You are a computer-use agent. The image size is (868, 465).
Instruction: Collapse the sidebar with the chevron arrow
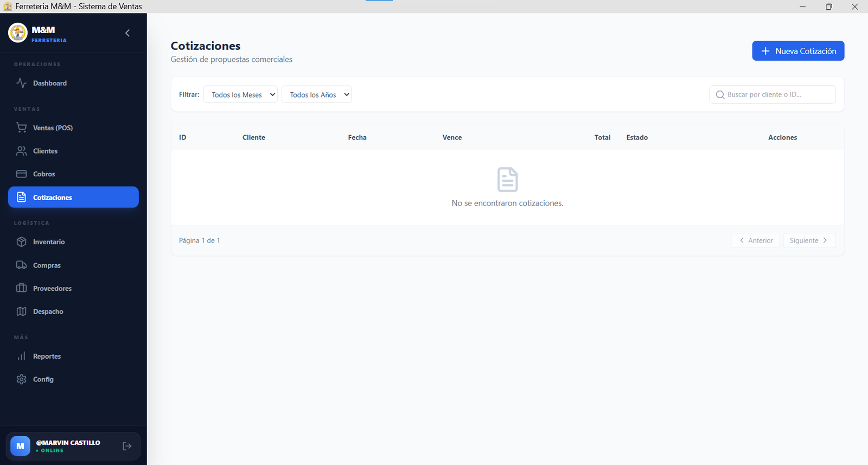tap(127, 33)
